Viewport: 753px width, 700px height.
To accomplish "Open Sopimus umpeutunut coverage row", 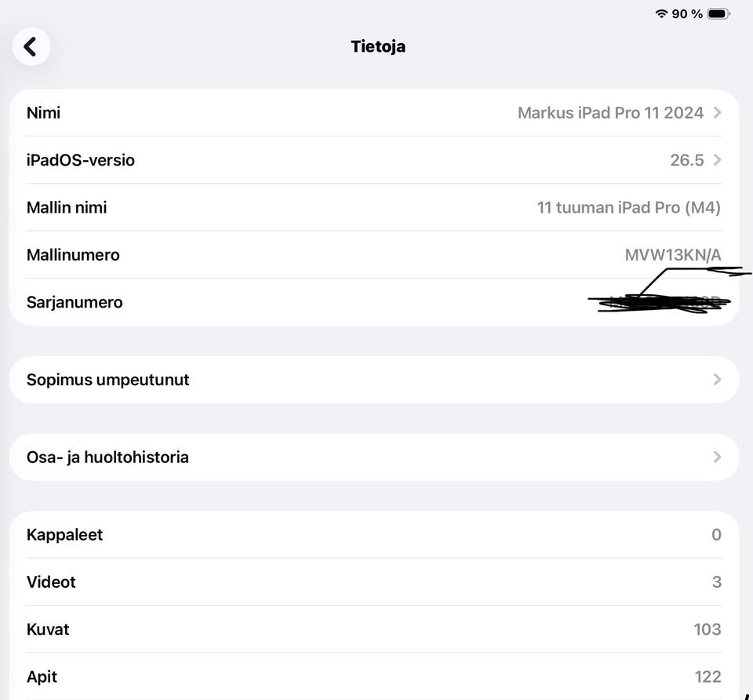I will (x=374, y=380).
